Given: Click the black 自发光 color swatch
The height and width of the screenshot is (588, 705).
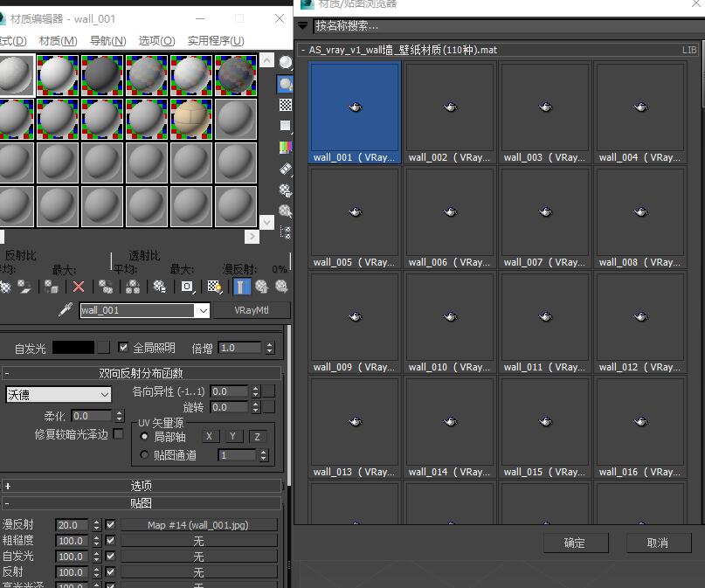Looking at the screenshot, I should 73,347.
